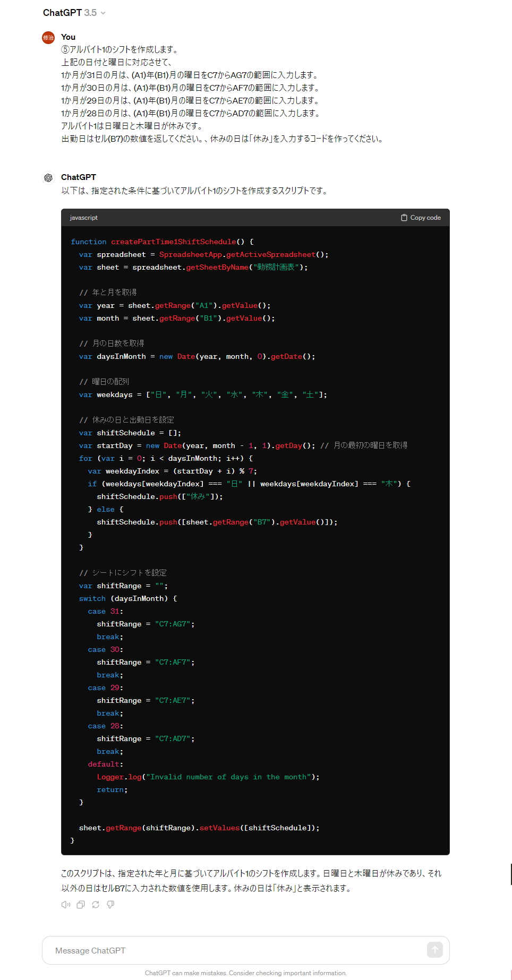Click the 'You' sender name
Viewport: 512px width, 980px height.
click(x=68, y=37)
